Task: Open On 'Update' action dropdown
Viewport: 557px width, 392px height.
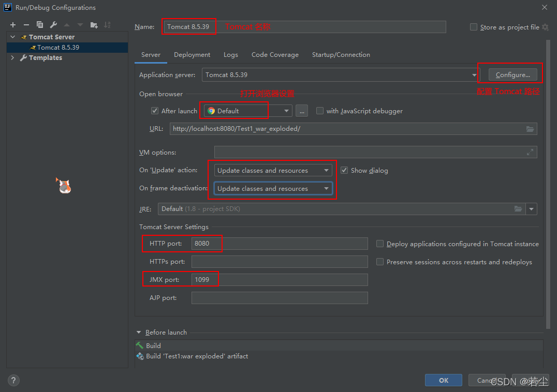Action: point(273,170)
